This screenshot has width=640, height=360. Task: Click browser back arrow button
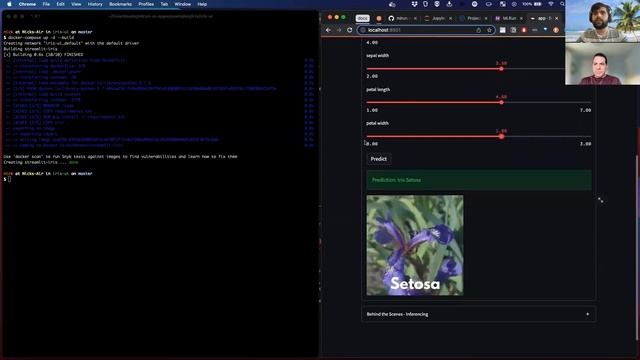pos(328,30)
